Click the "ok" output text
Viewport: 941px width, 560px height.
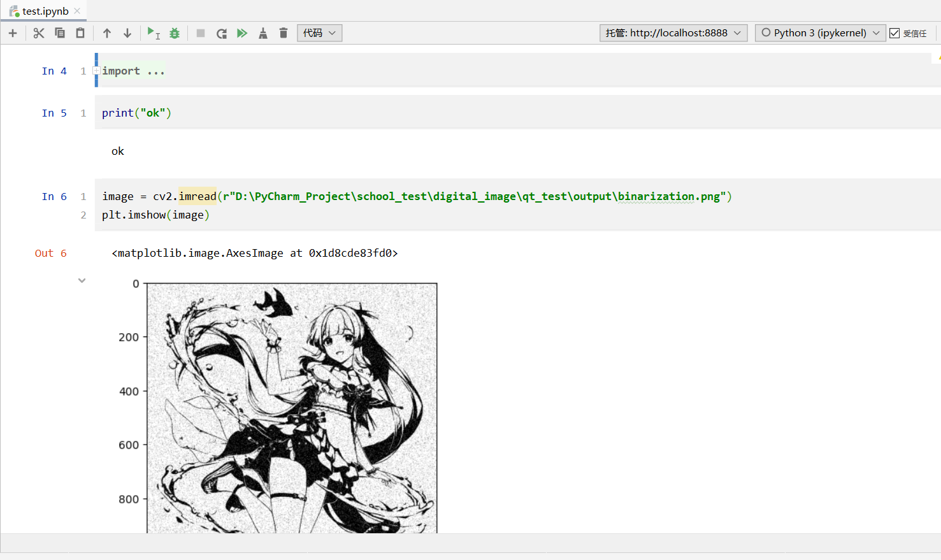point(118,151)
